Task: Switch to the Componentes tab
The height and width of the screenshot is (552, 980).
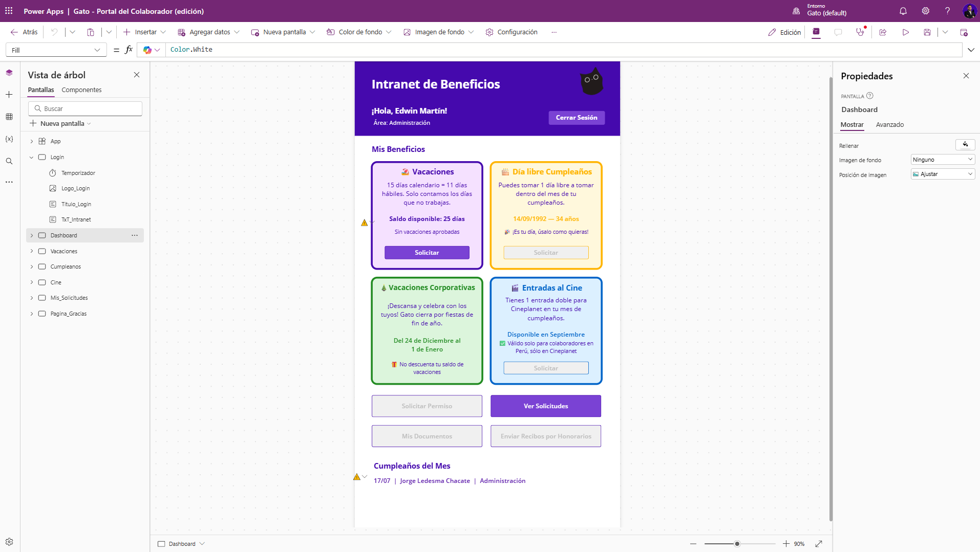Action: pyautogui.click(x=81, y=90)
